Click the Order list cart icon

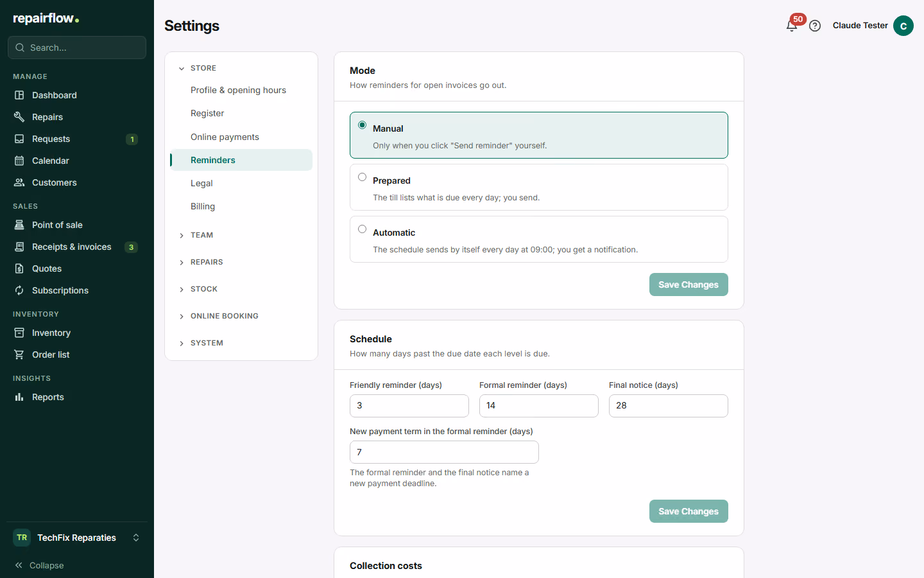(19, 355)
